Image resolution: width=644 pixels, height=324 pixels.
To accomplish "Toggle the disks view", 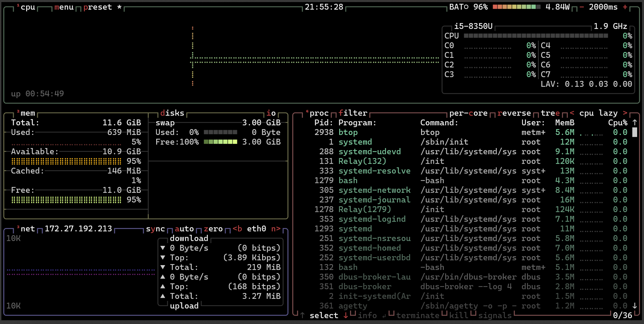I will point(172,113).
